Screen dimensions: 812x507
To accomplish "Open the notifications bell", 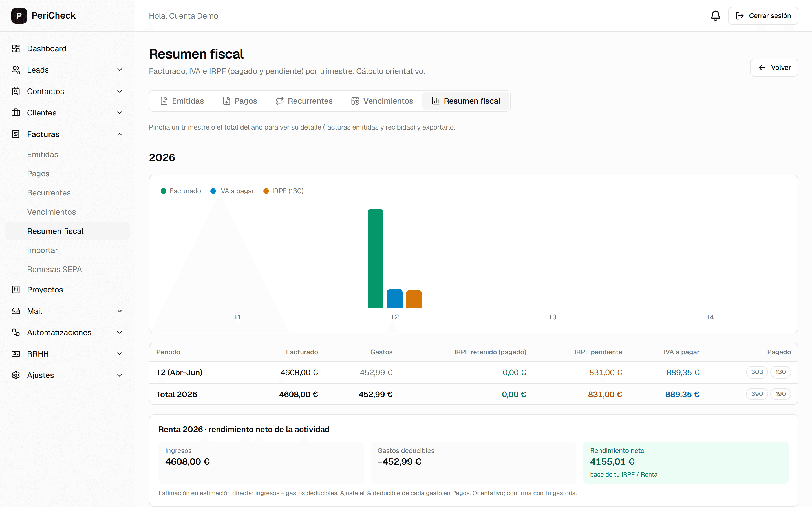I will coord(715,16).
